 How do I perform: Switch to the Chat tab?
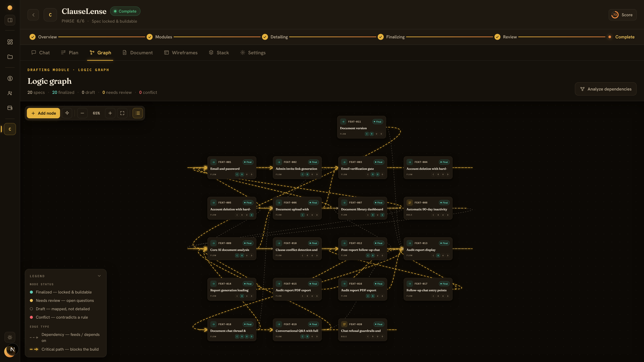point(40,52)
